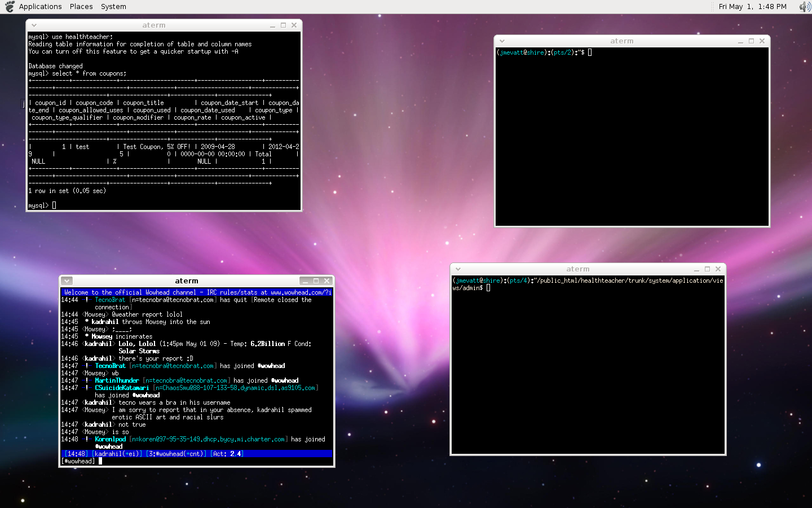Screen dimensions: 812x508
Task: Expand window menu arrow of IRC terminal
Action: pyautogui.click(x=67, y=281)
